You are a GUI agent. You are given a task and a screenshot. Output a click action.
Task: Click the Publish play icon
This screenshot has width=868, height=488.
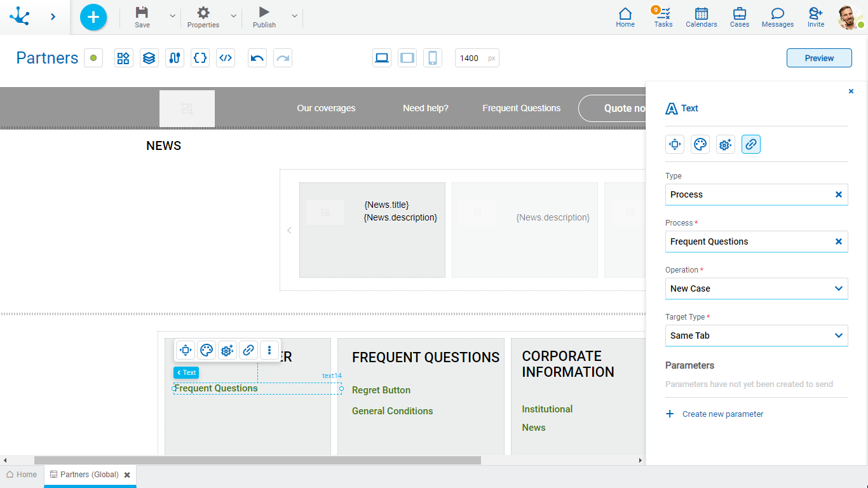coord(264,12)
